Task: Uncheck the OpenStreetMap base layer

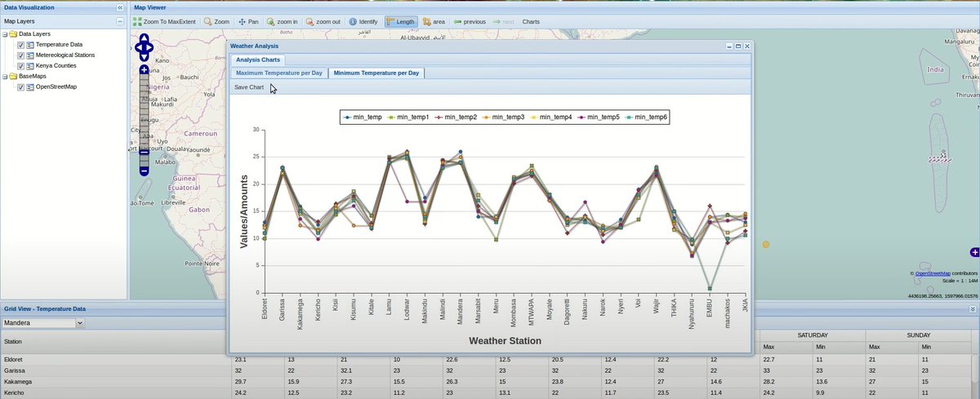Action: pos(20,86)
